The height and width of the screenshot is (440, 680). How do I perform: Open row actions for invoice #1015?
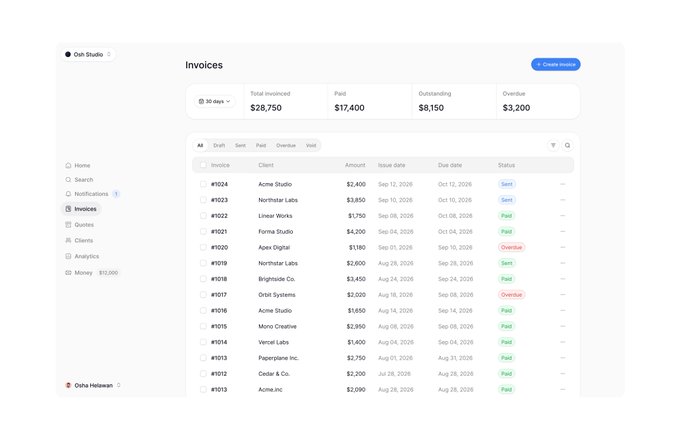click(562, 326)
